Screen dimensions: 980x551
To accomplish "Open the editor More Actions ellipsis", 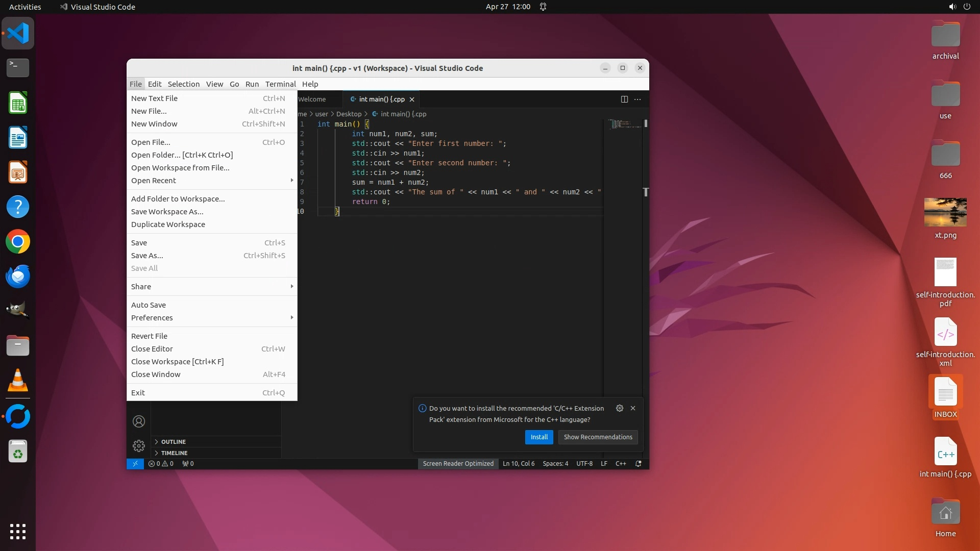I will (x=638, y=99).
